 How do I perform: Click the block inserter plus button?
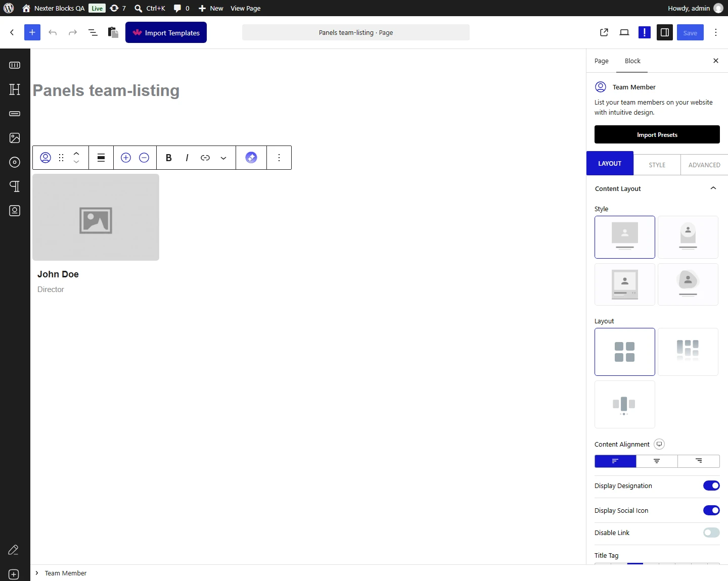coord(32,32)
